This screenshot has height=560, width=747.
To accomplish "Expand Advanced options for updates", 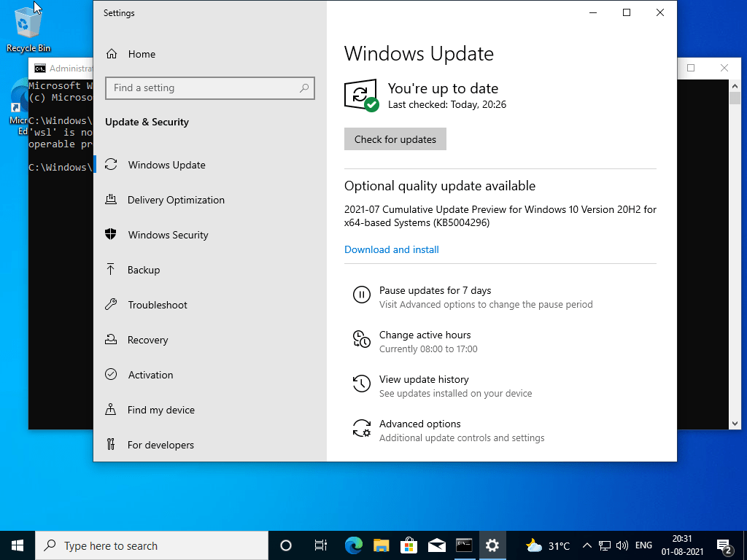I will pos(419,424).
